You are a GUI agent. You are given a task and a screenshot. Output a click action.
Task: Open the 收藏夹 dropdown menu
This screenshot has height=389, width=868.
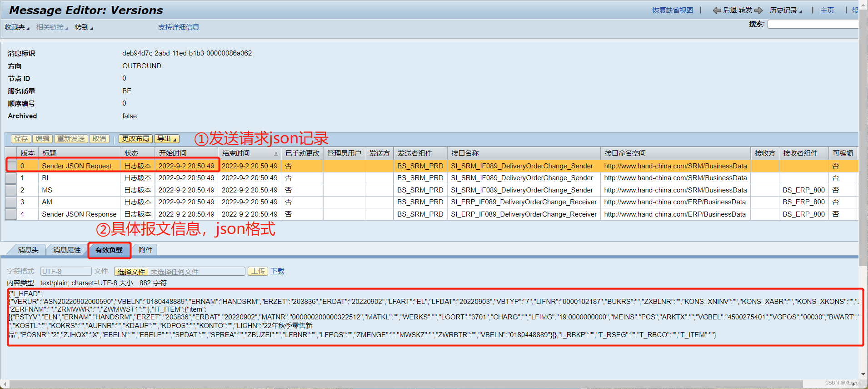(x=17, y=27)
